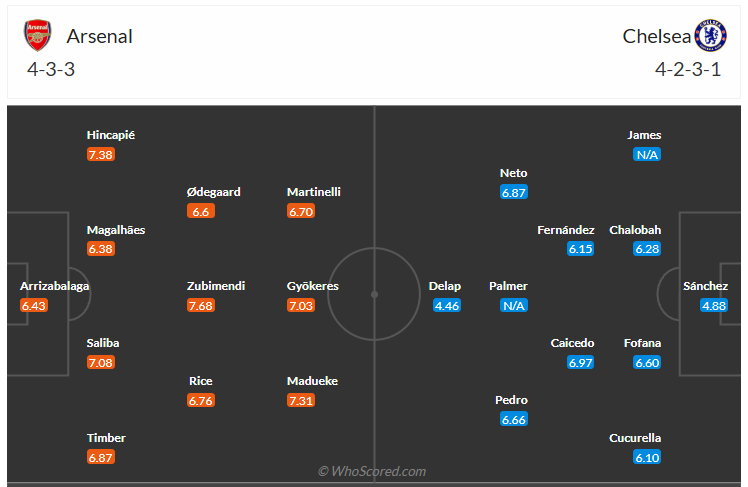Click Sánchez's 4.88 rating badge
Viewport: 748px width, 487px height.
(714, 305)
